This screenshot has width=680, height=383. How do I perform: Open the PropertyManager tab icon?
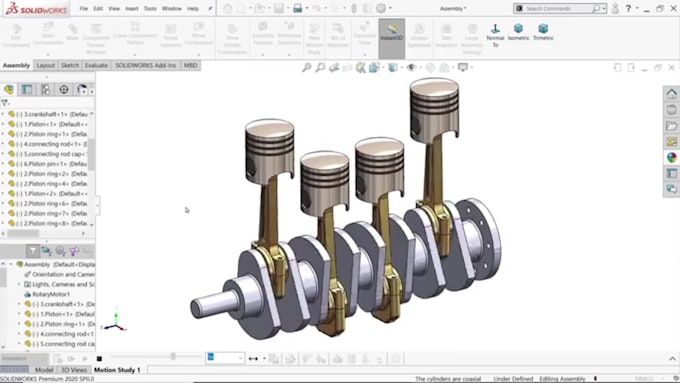tap(27, 89)
